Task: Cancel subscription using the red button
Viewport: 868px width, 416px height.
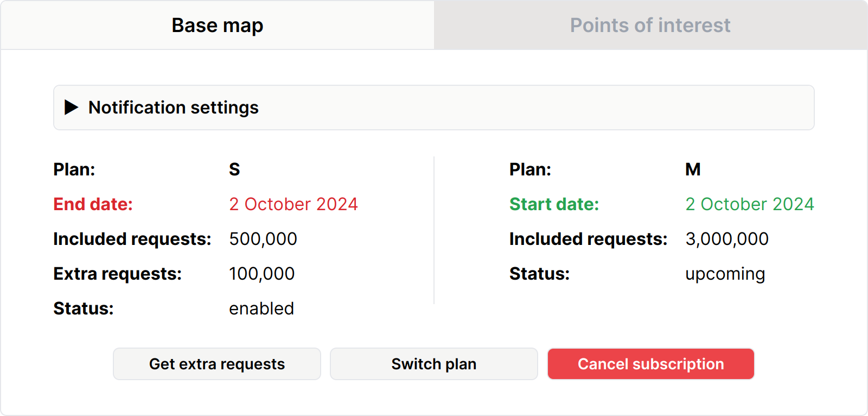Action: (x=650, y=364)
